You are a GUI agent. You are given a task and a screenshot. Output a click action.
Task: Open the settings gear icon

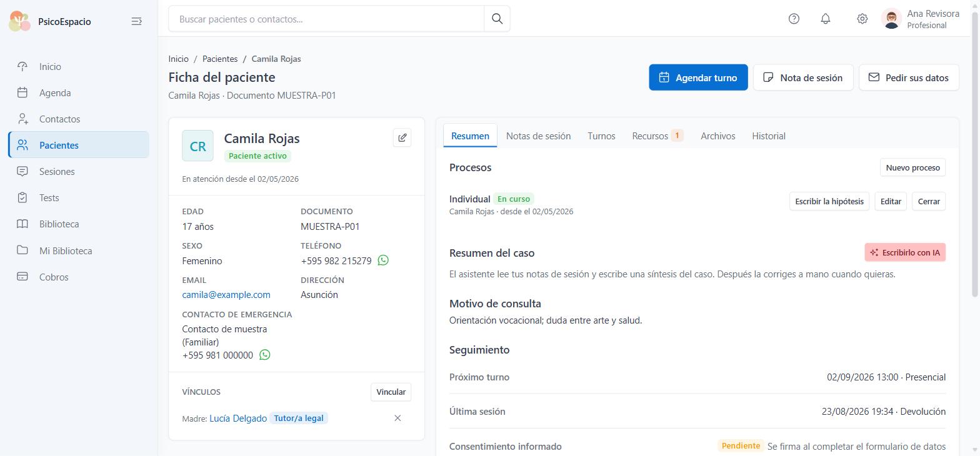click(862, 19)
